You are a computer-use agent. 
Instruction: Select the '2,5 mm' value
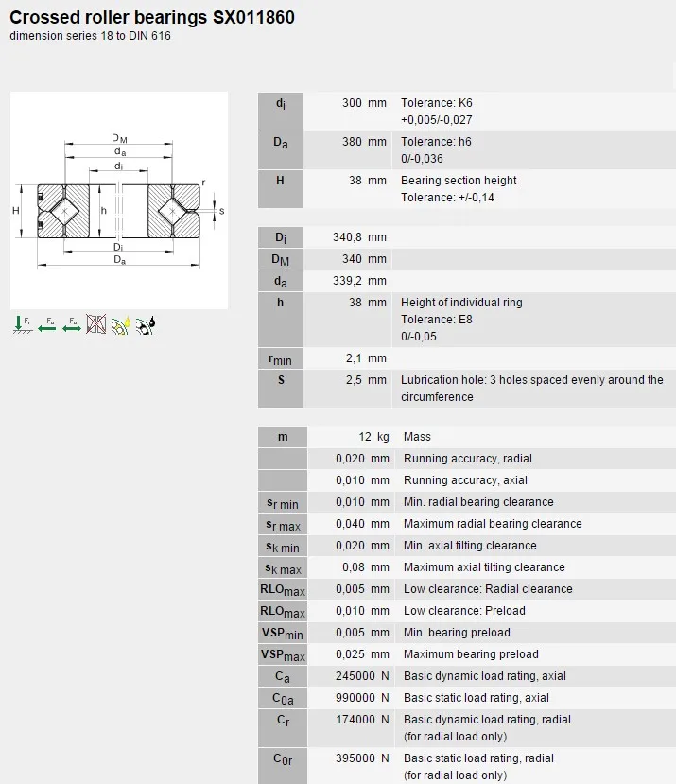tap(366, 380)
